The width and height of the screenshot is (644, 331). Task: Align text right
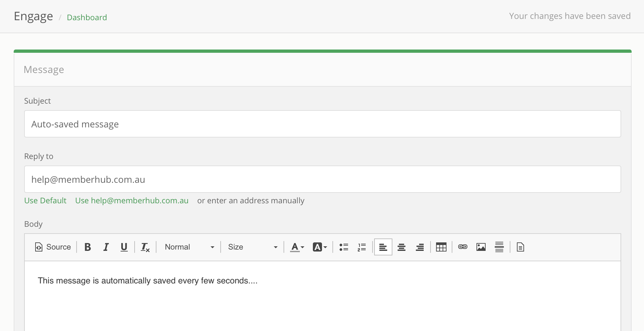coord(420,247)
